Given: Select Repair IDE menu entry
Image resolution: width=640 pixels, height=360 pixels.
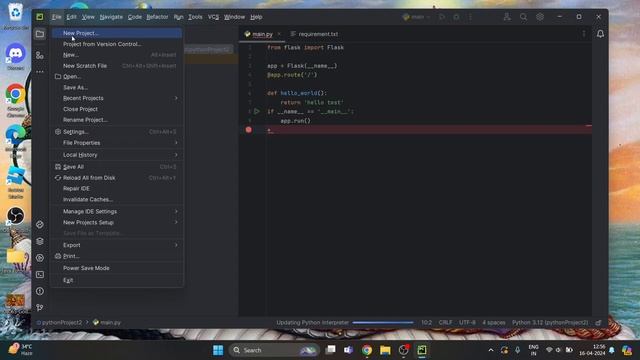Looking at the screenshot, I should (x=117, y=189).
